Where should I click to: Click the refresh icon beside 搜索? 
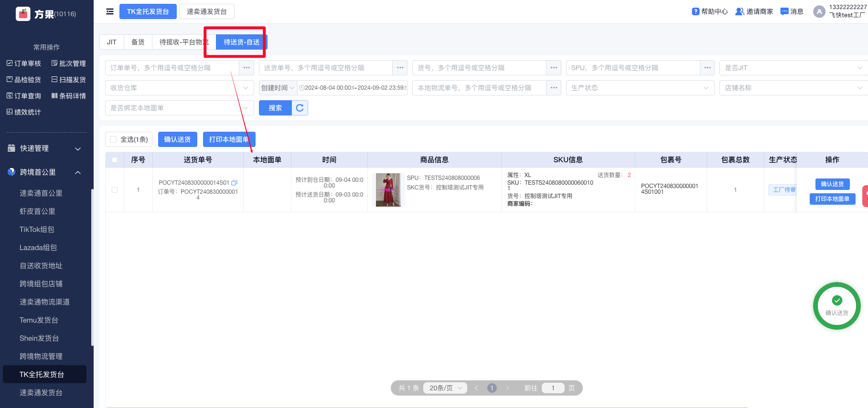click(x=300, y=108)
